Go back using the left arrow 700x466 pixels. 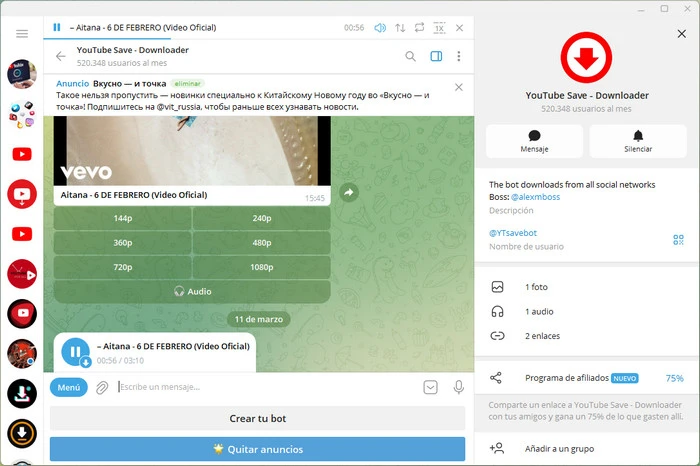pos(61,56)
